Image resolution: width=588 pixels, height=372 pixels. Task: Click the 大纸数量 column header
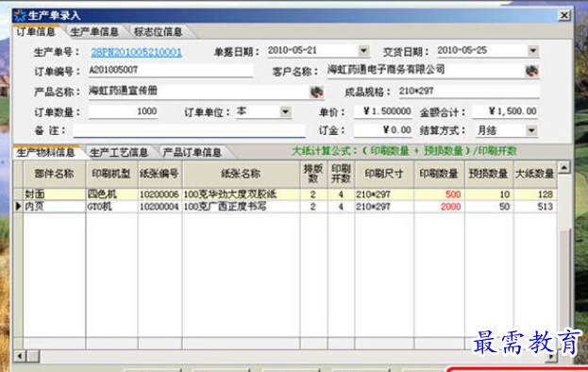click(535, 174)
